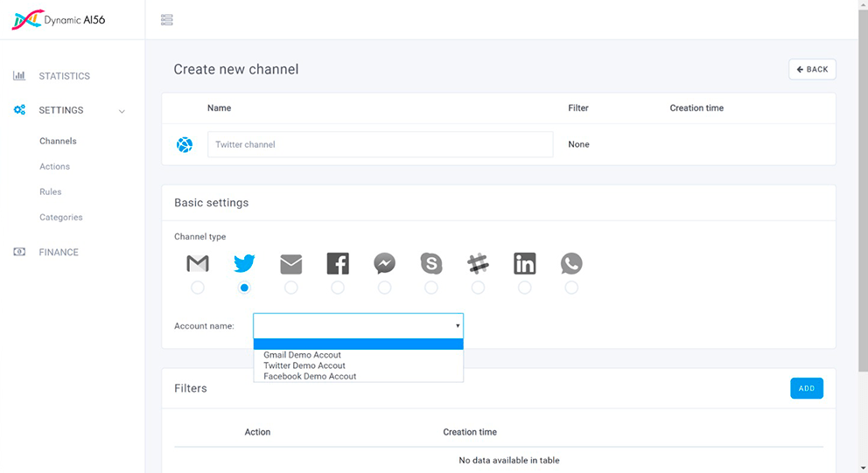Select the Twitter bird channel icon
868x473 pixels.
coord(244,263)
